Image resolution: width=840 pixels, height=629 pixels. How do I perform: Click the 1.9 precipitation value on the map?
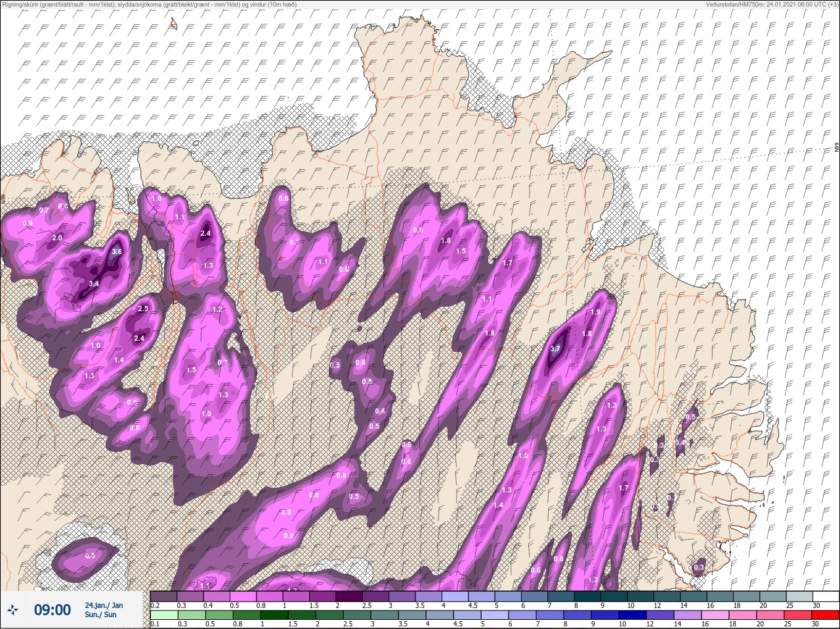596,312
